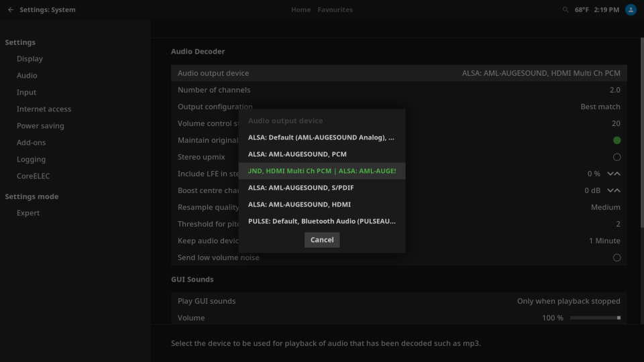Choose PULSE: Default, Bluetooth Audio device
This screenshot has height=362, width=644.
(x=321, y=221)
